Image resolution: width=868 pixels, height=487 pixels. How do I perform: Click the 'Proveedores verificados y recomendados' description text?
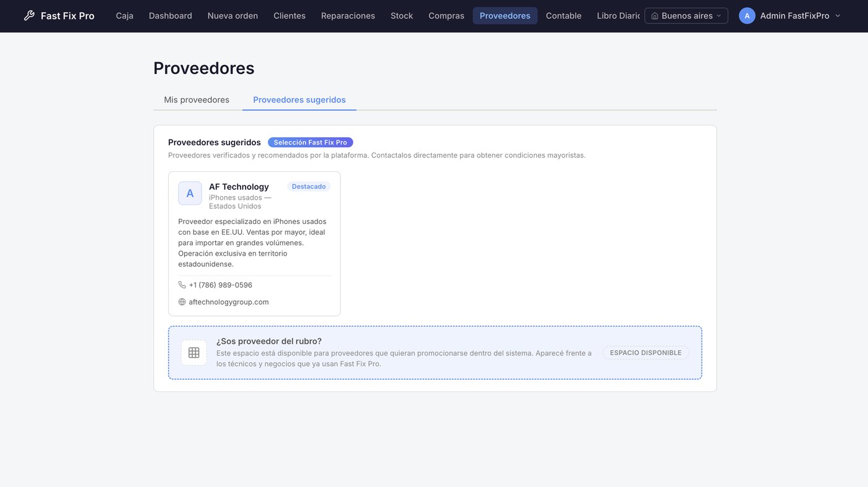[377, 155]
